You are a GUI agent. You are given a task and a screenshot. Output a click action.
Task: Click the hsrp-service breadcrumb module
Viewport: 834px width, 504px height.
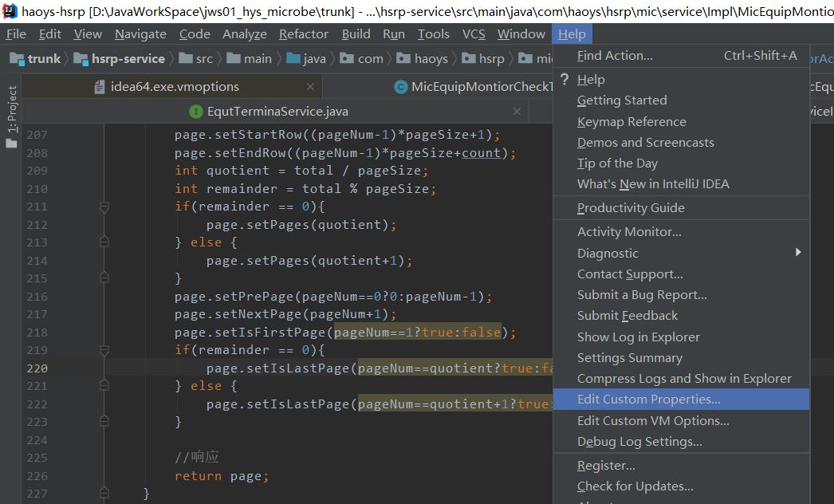tap(128, 58)
